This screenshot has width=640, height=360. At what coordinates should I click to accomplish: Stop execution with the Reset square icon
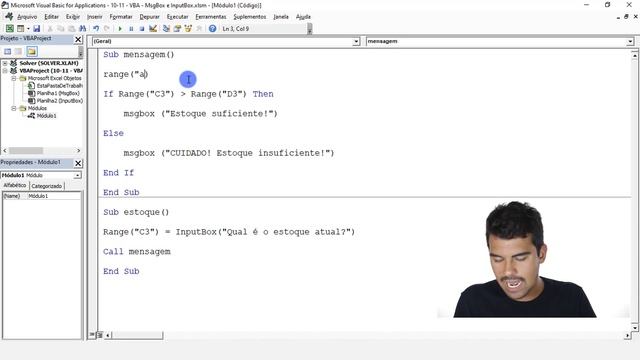coord(142,29)
